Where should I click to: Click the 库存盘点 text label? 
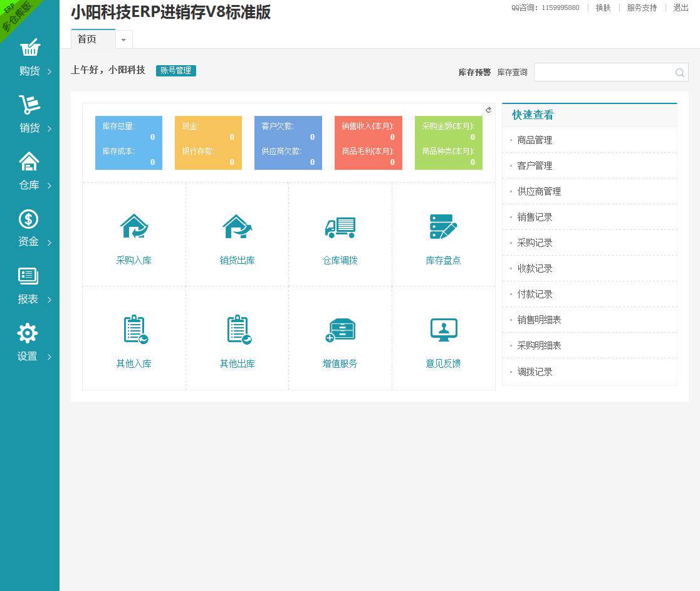coord(443,260)
